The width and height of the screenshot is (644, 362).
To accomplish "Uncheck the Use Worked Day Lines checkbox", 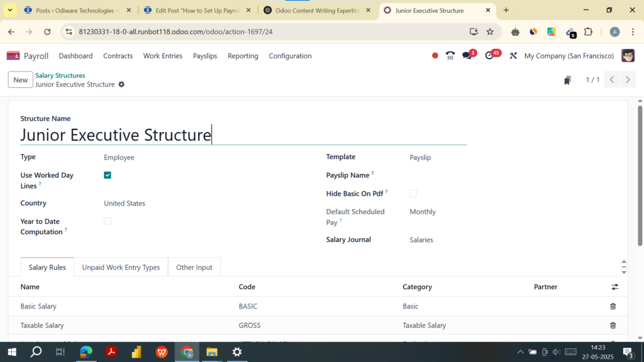I will click(107, 175).
